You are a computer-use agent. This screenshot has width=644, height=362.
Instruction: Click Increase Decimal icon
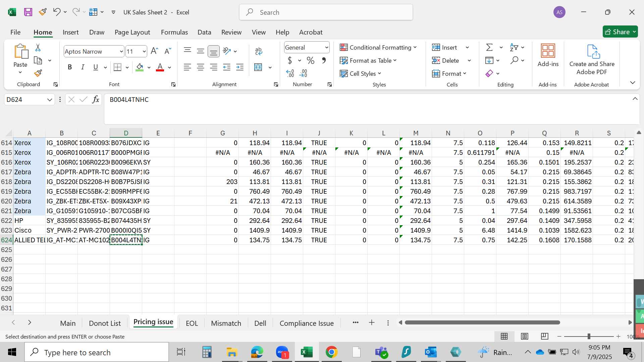[x=290, y=73]
